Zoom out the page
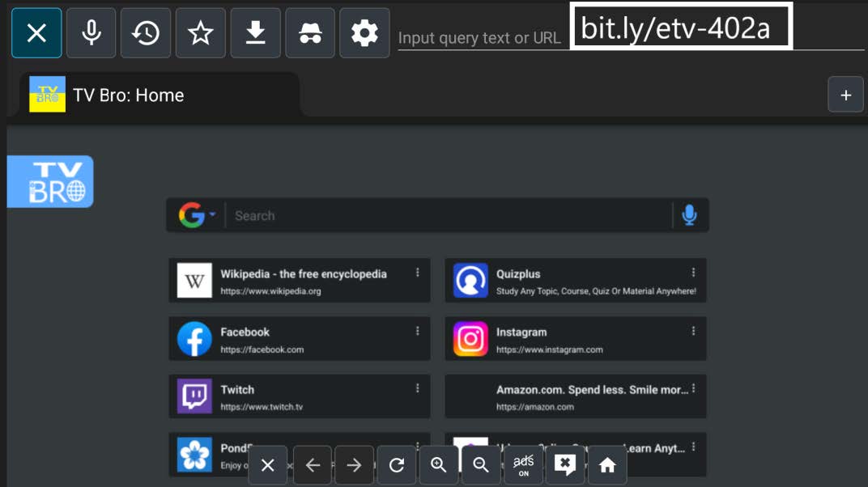 [480, 465]
